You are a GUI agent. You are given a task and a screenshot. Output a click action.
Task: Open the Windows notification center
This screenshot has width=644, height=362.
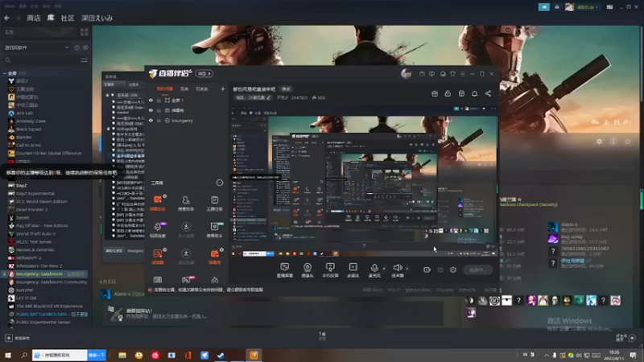(x=633, y=355)
